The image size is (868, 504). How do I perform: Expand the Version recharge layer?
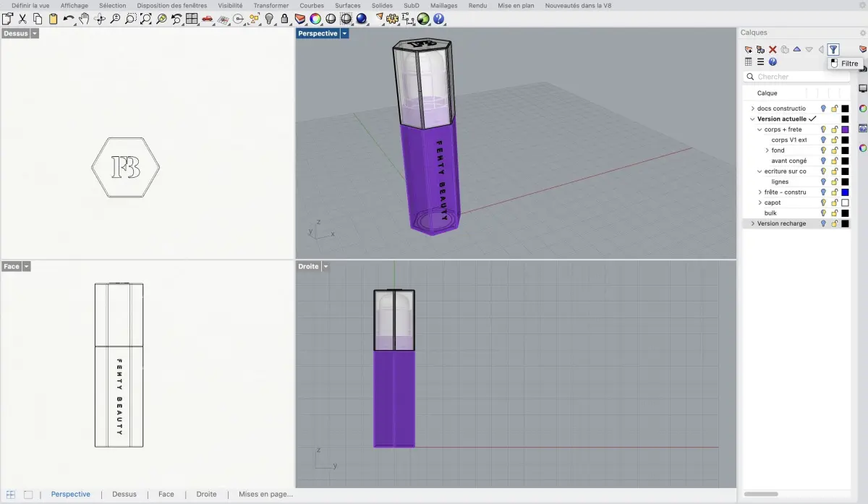(752, 223)
